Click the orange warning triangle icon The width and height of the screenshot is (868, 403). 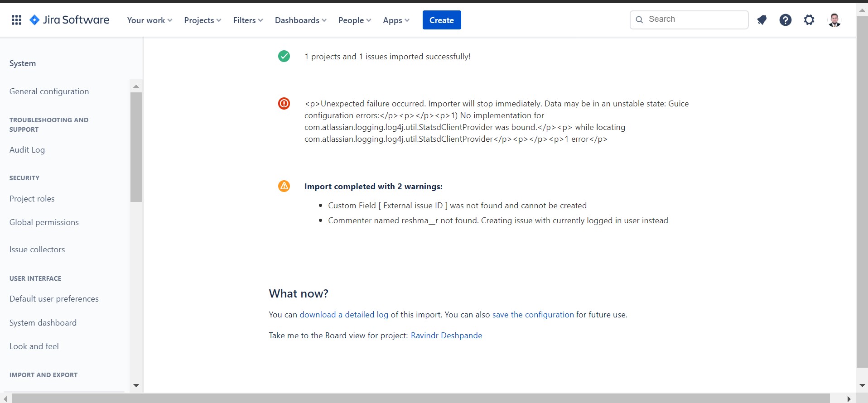click(x=284, y=186)
